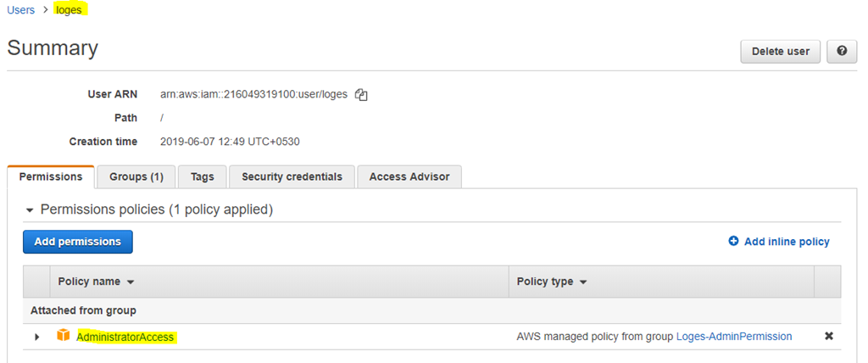Viewport: 868px width, 363px height.
Task: Open the Tags tab
Action: coord(202,176)
